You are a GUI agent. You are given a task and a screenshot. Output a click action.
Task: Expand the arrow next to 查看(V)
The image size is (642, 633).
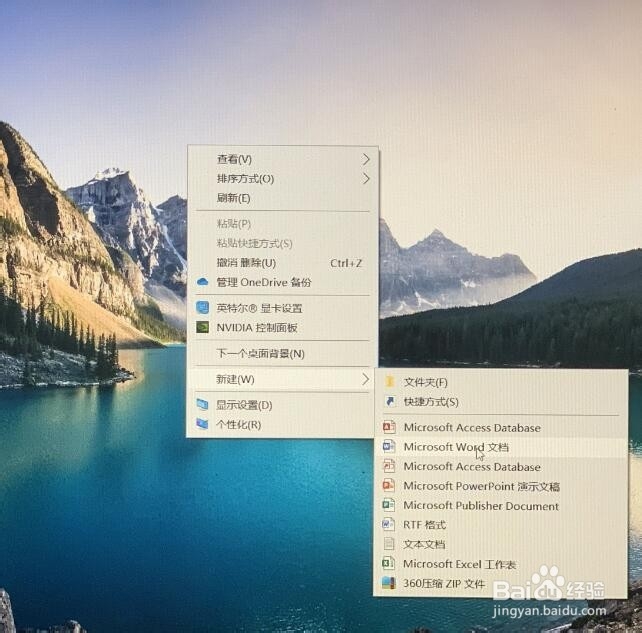(366, 159)
